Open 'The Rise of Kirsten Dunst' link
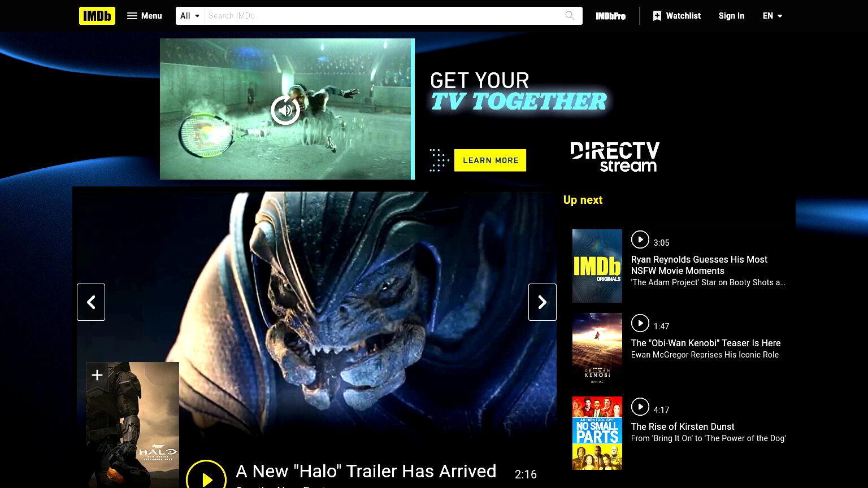 click(x=683, y=426)
